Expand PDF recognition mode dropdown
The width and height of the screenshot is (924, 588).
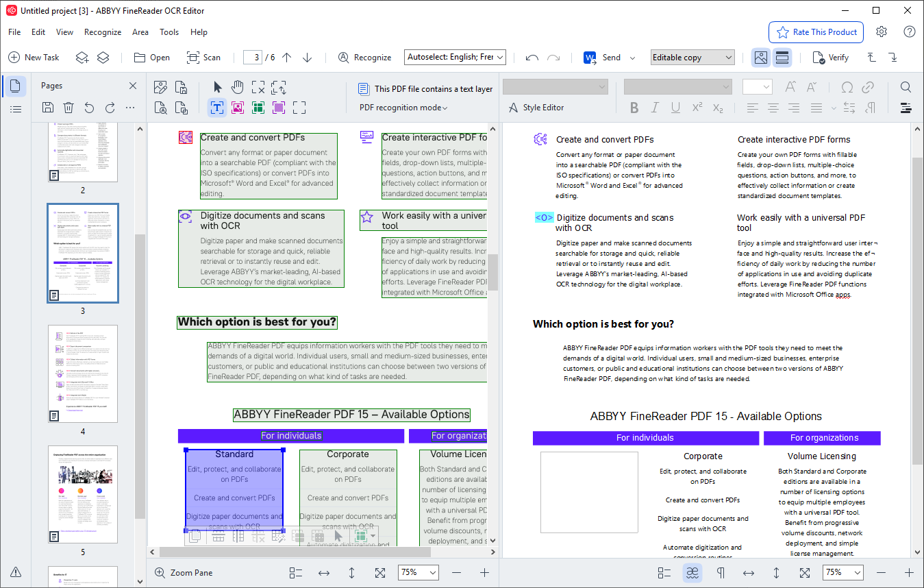[x=403, y=108]
